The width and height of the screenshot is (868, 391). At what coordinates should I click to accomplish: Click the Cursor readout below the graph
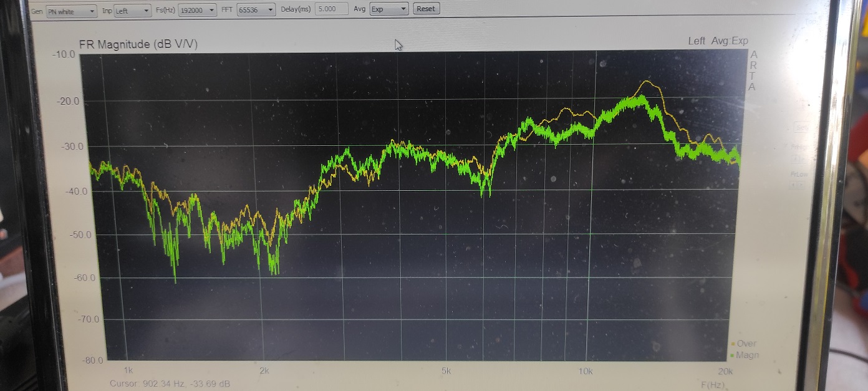[x=170, y=384]
